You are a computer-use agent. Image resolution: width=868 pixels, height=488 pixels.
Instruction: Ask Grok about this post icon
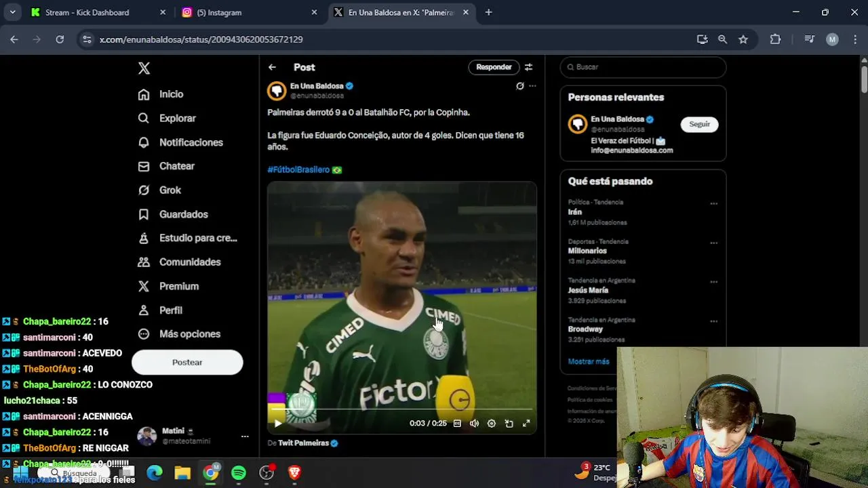click(520, 86)
